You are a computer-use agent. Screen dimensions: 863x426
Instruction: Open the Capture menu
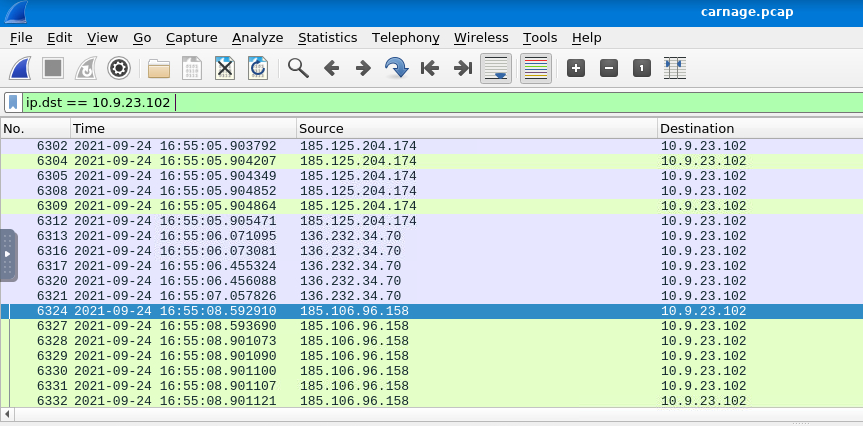192,38
